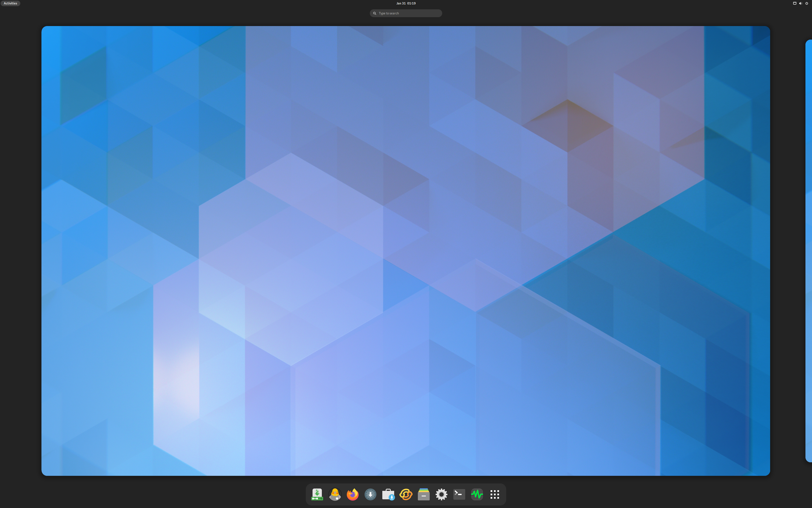Open the Files drawer icon in dock

pyautogui.click(x=424, y=494)
